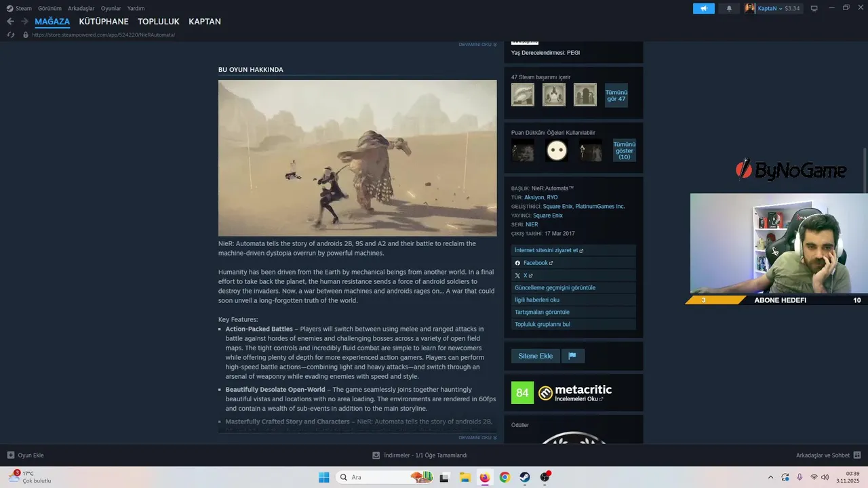Click the system tray volume icon
Image resolution: width=868 pixels, height=488 pixels.
pyautogui.click(x=825, y=477)
